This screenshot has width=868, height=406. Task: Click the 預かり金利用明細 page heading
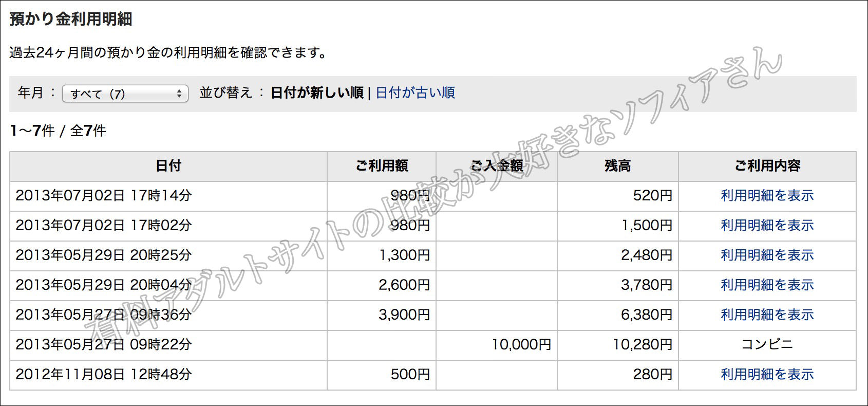tap(71, 19)
